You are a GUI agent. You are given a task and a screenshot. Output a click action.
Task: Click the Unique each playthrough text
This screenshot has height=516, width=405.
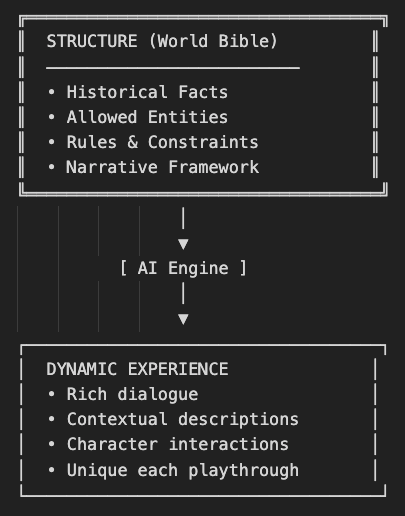pos(183,470)
